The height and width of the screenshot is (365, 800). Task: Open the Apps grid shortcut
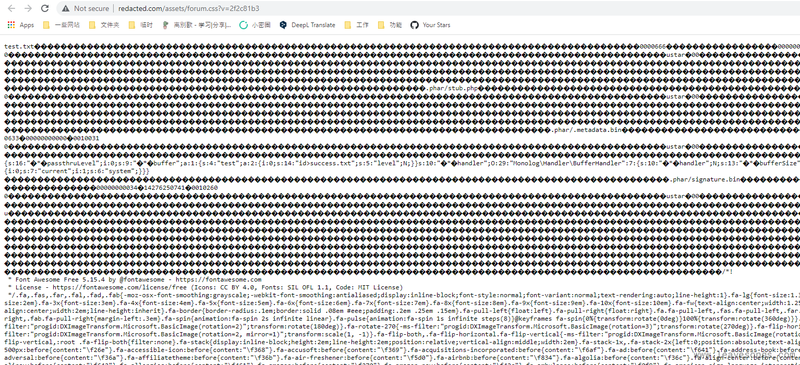(20, 25)
